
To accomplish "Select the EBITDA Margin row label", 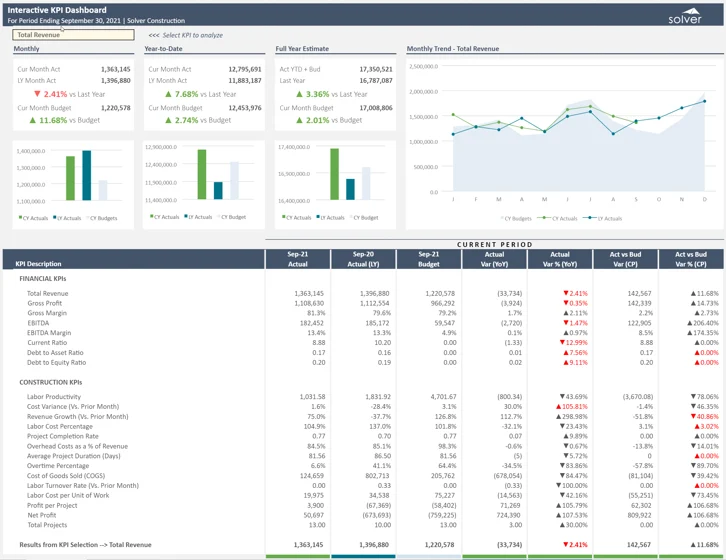I will point(49,333).
